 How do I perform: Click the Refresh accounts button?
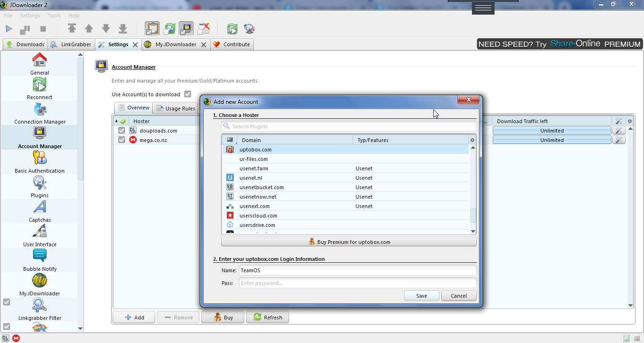click(267, 318)
